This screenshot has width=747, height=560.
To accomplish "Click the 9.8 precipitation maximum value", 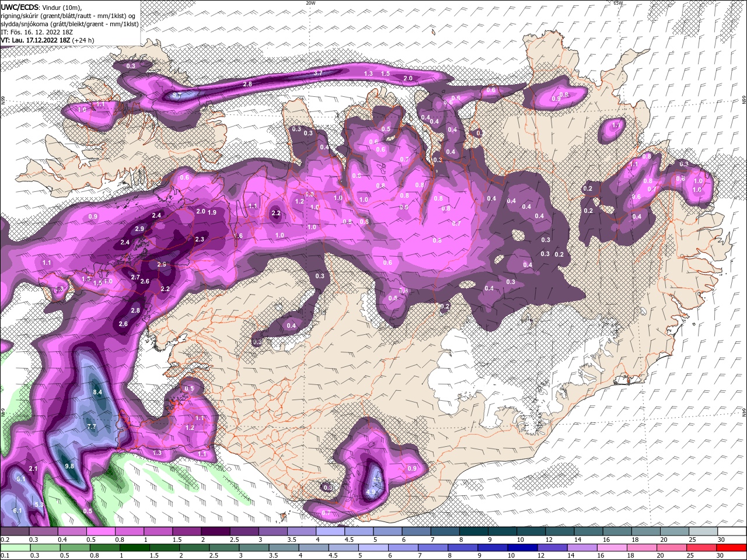I will point(69,466).
